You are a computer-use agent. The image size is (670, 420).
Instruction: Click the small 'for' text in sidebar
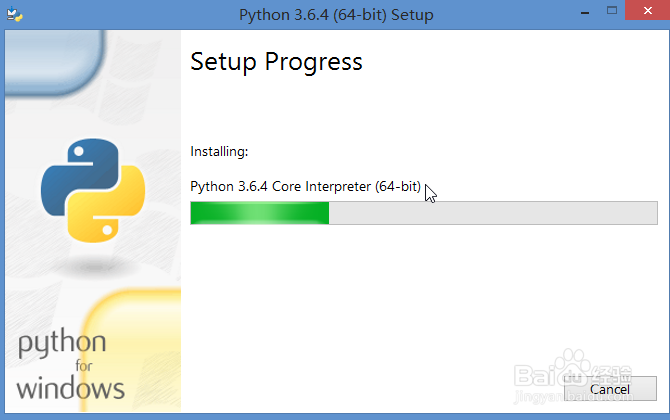84,366
